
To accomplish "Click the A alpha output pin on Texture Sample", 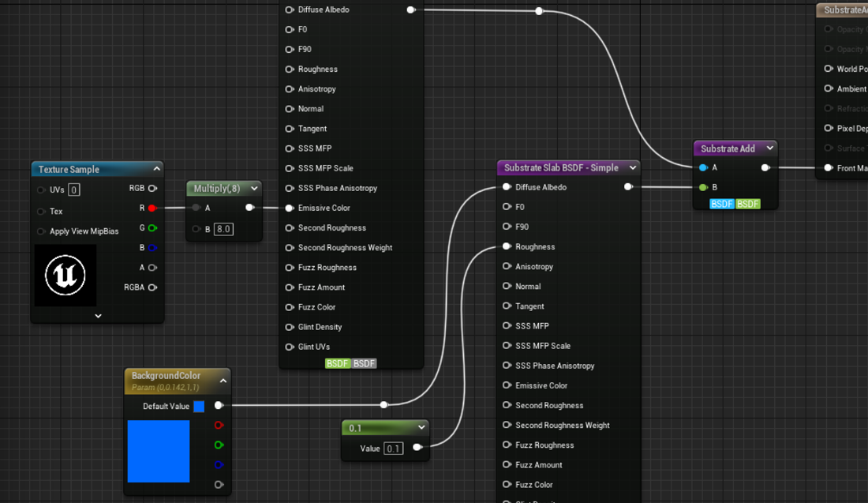I will pos(152,268).
